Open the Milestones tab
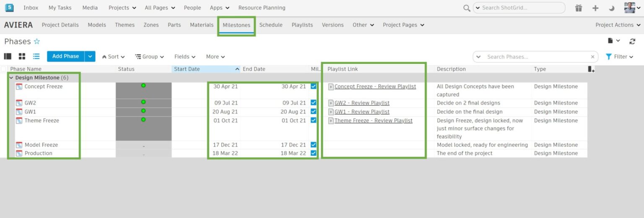 236,25
